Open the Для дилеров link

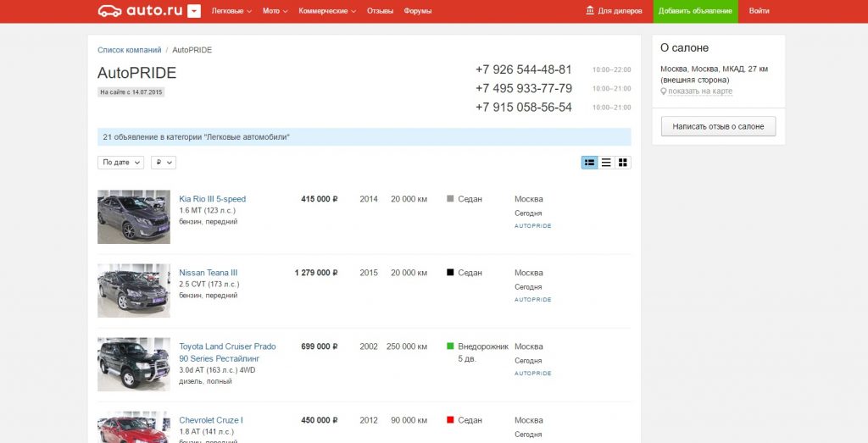620,11
